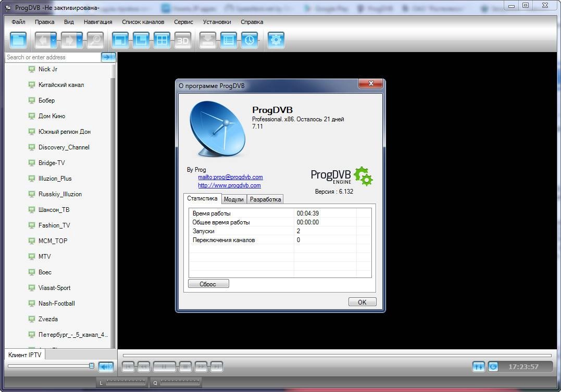This screenshot has height=392, width=561.
Task: Click the play/pause playback button
Action: coord(164,366)
